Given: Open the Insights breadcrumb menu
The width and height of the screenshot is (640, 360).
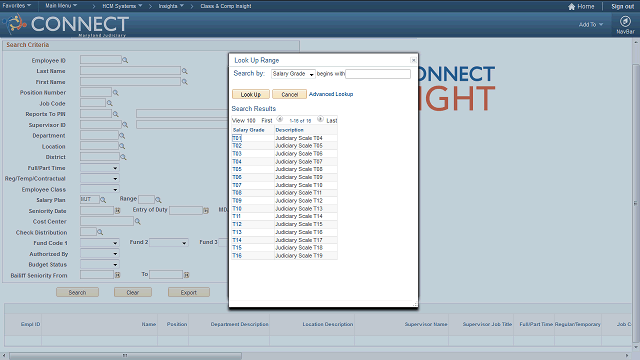Looking at the screenshot, I should [x=171, y=6].
